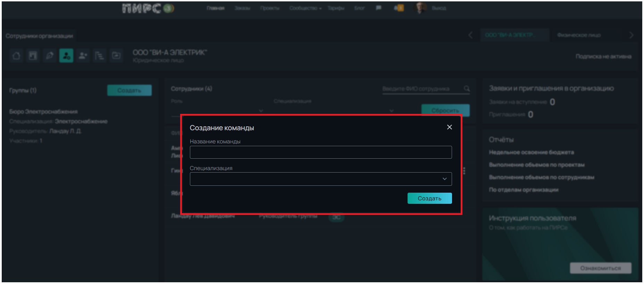Open the Специализация dropdown in dialog
The height and width of the screenshot is (284, 644).
[320, 179]
